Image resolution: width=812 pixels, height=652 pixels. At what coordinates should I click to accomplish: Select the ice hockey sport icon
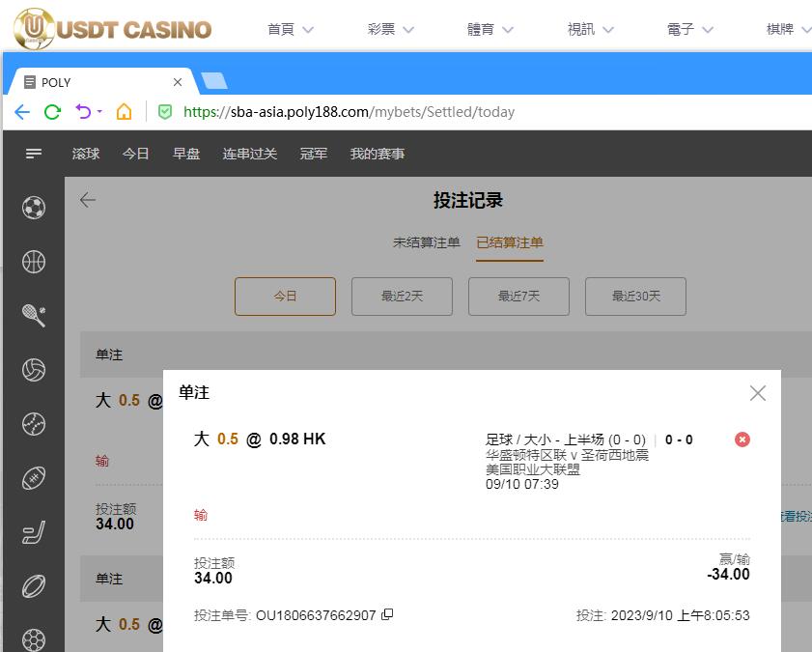(34, 532)
